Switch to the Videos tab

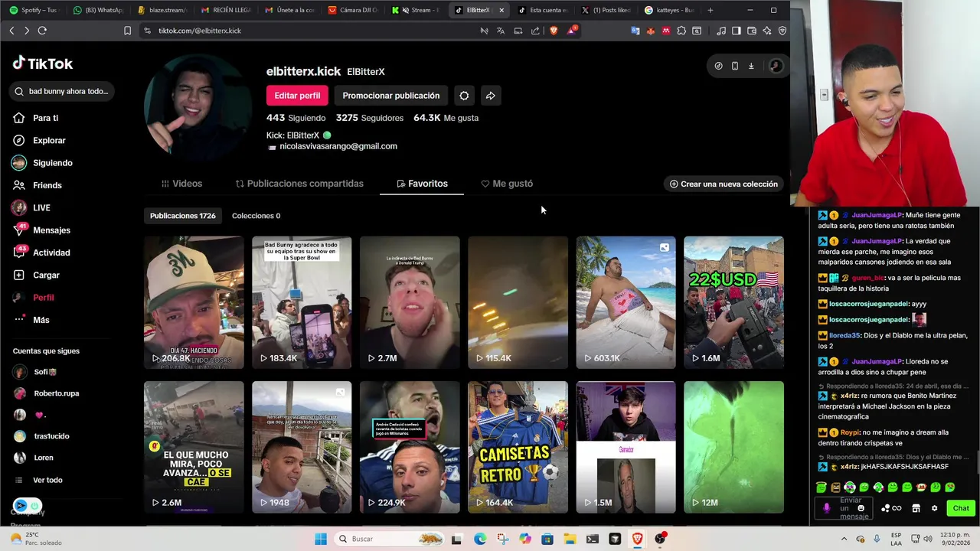tap(181, 184)
